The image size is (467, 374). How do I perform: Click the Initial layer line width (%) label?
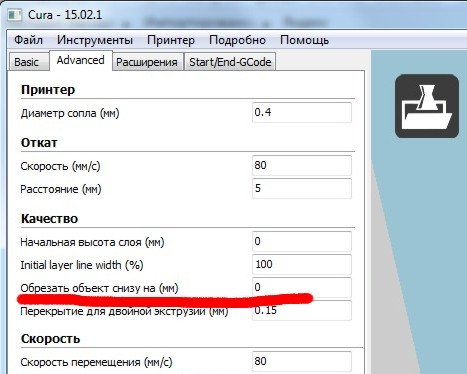click(82, 265)
